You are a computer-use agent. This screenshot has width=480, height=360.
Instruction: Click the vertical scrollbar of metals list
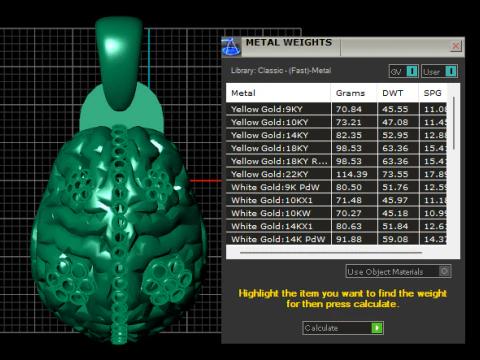coord(454,123)
